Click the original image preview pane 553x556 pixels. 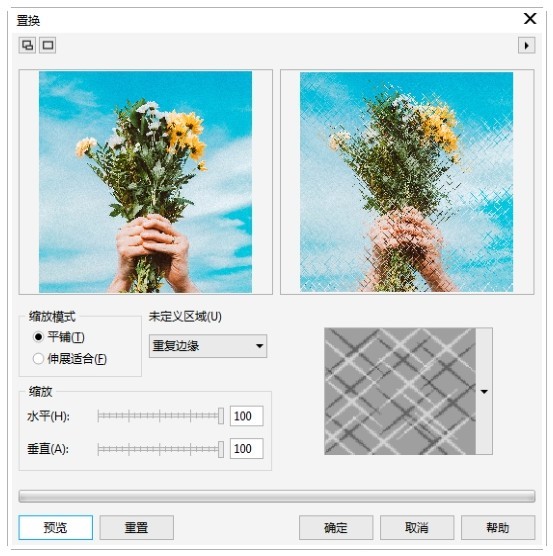[145, 182]
